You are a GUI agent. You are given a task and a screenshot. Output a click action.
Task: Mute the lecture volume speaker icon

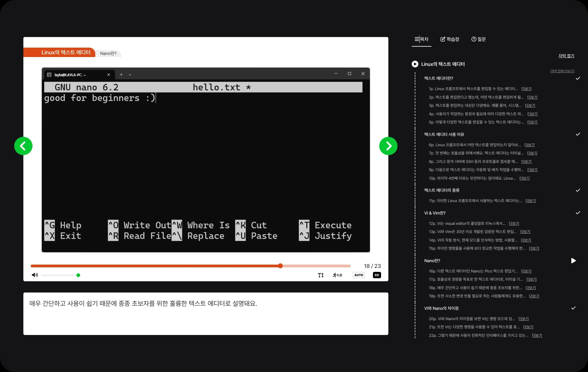point(35,275)
